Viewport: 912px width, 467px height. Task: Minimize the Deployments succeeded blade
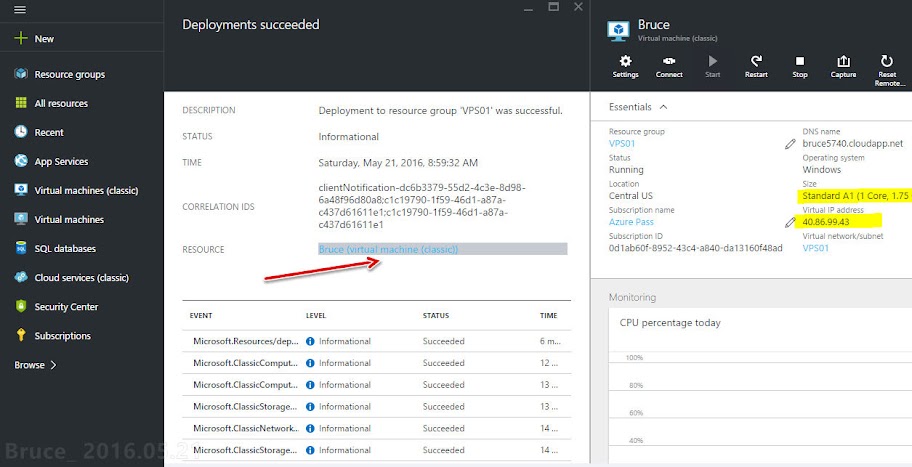pyautogui.click(x=528, y=9)
